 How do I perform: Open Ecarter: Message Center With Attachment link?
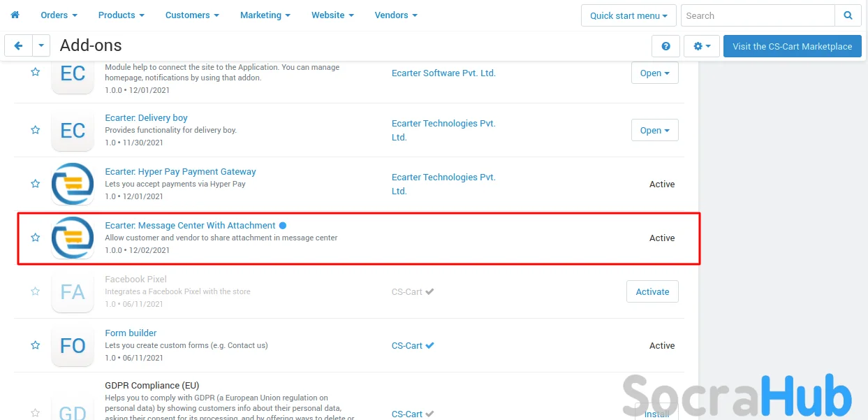[x=190, y=226]
